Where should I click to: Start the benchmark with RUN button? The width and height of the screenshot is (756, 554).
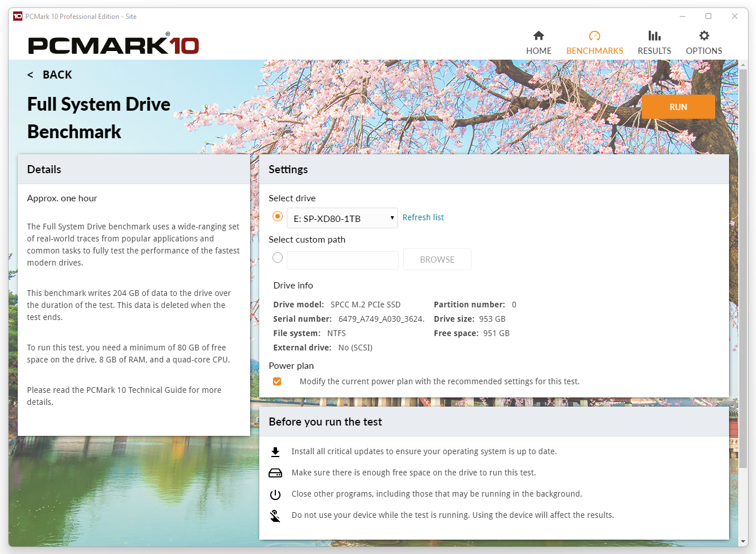[x=678, y=107]
